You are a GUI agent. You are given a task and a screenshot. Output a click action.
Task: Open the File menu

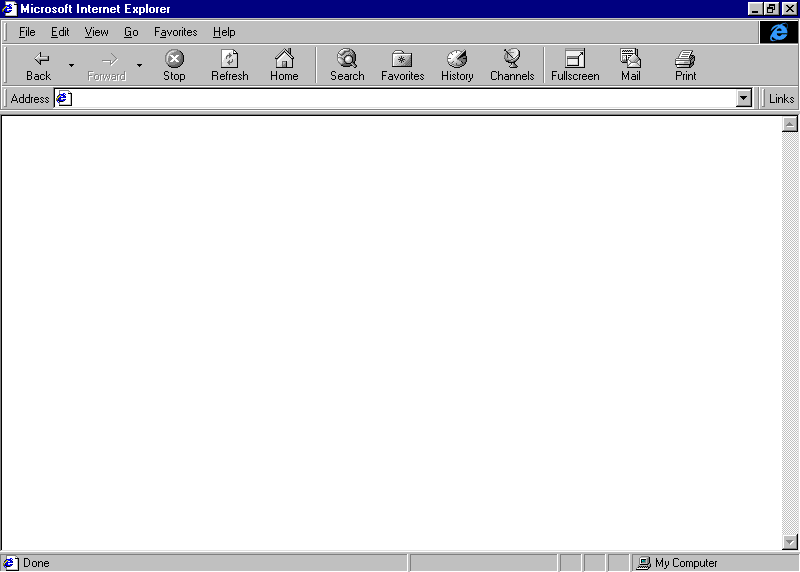point(27,32)
